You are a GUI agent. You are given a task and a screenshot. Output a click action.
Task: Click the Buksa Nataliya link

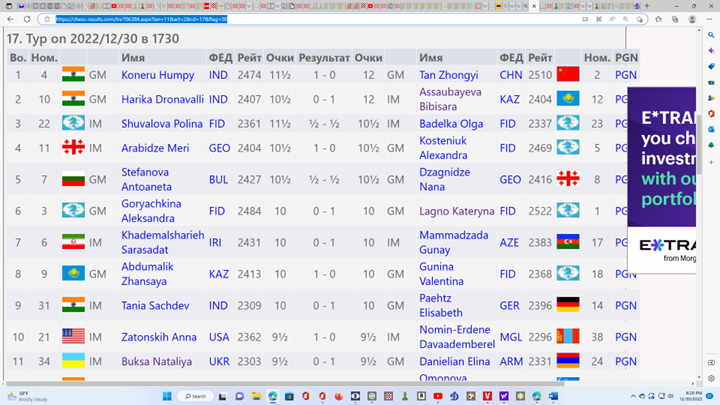158,362
